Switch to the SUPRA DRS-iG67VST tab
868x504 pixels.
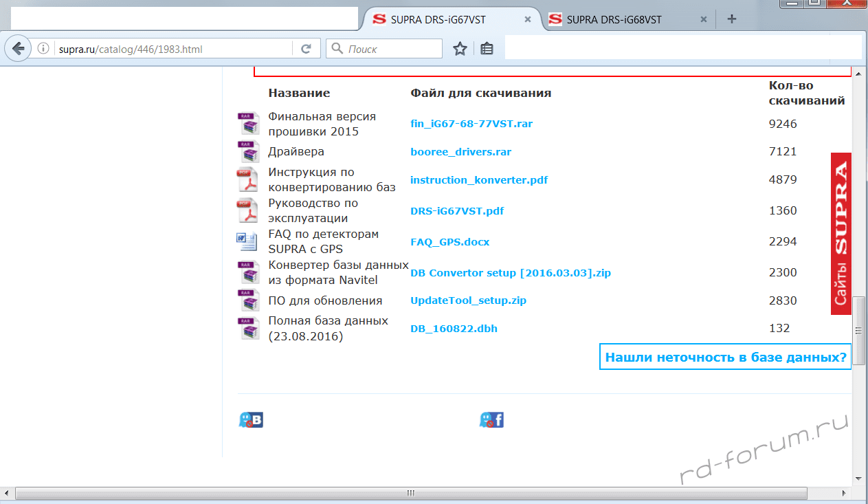tap(452, 19)
